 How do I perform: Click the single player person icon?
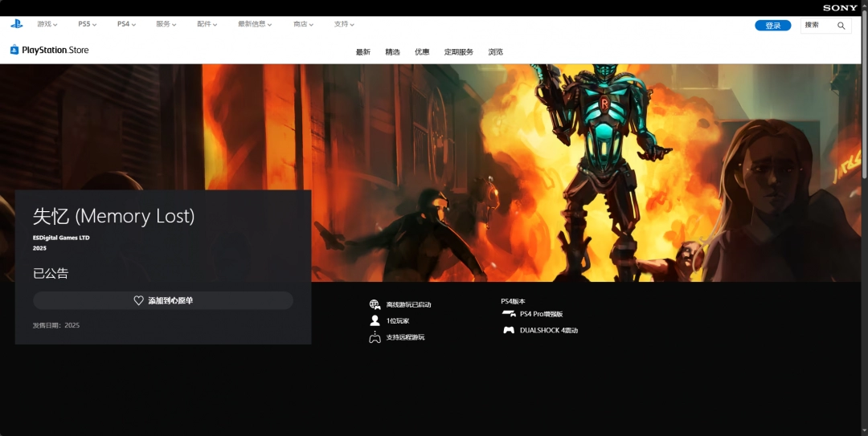pos(375,320)
